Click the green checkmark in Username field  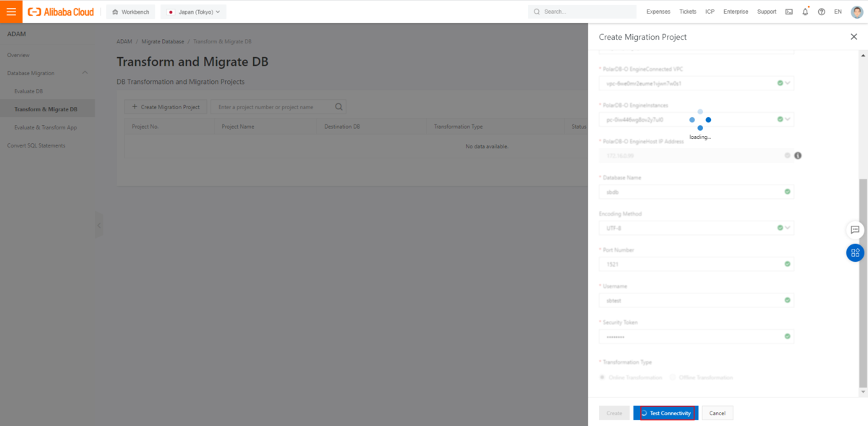point(787,300)
